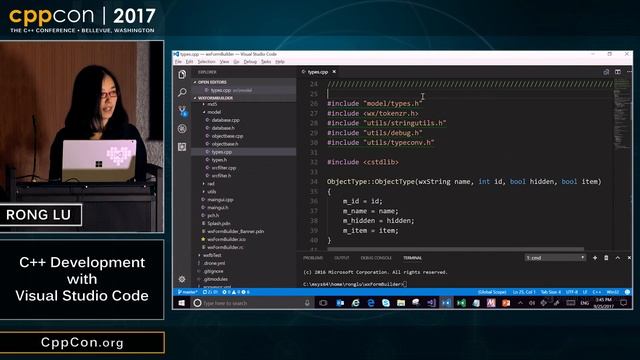Add a new terminal with the plus icon
This screenshot has height=360, width=640.
(x=595, y=258)
